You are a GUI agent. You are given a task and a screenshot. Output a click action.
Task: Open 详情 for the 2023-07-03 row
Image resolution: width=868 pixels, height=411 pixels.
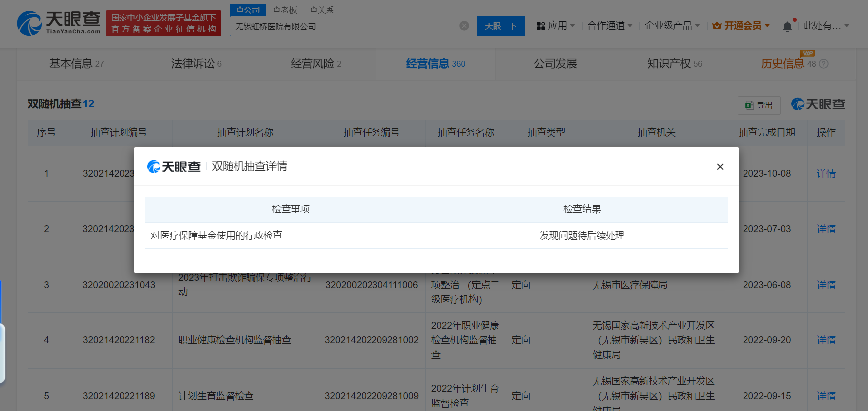pos(826,229)
